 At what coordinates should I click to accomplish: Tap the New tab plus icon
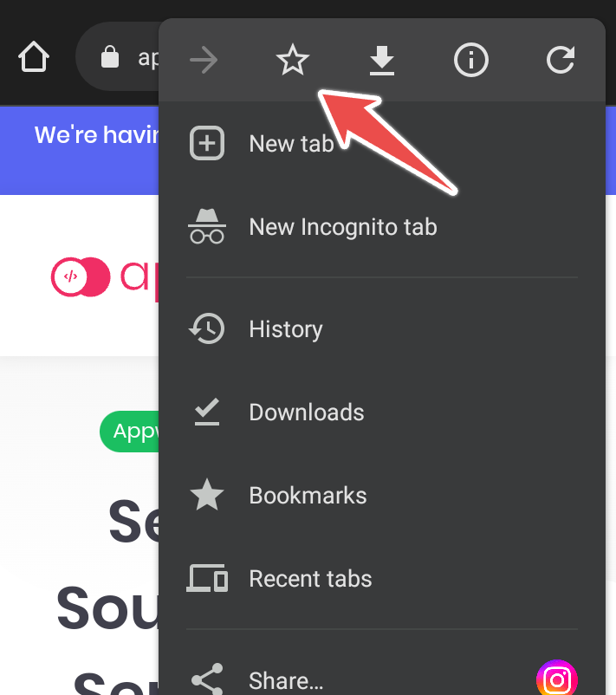pyautogui.click(x=207, y=143)
